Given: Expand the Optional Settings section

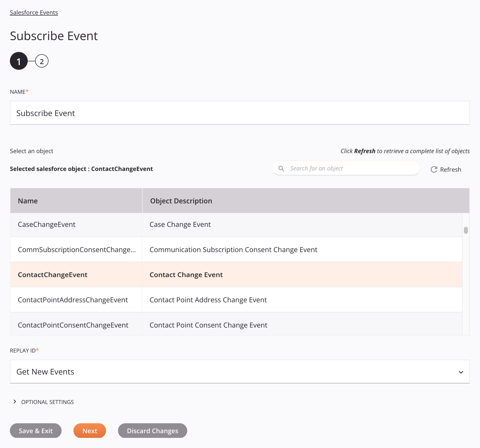Looking at the screenshot, I should tap(47, 401).
